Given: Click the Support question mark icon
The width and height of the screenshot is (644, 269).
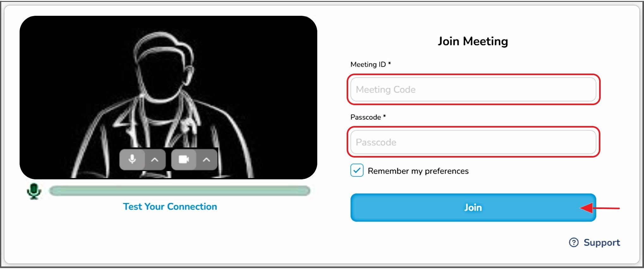Looking at the screenshot, I should [x=574, y=242].
